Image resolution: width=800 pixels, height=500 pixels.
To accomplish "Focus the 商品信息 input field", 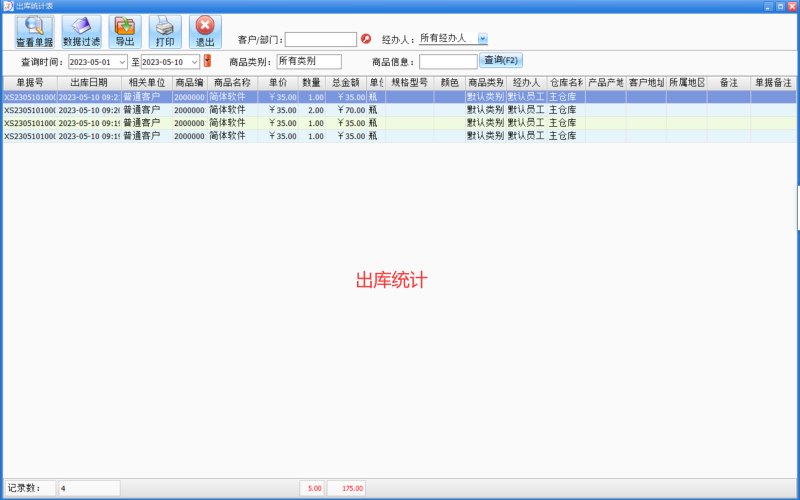I will (x=448, y=62).
